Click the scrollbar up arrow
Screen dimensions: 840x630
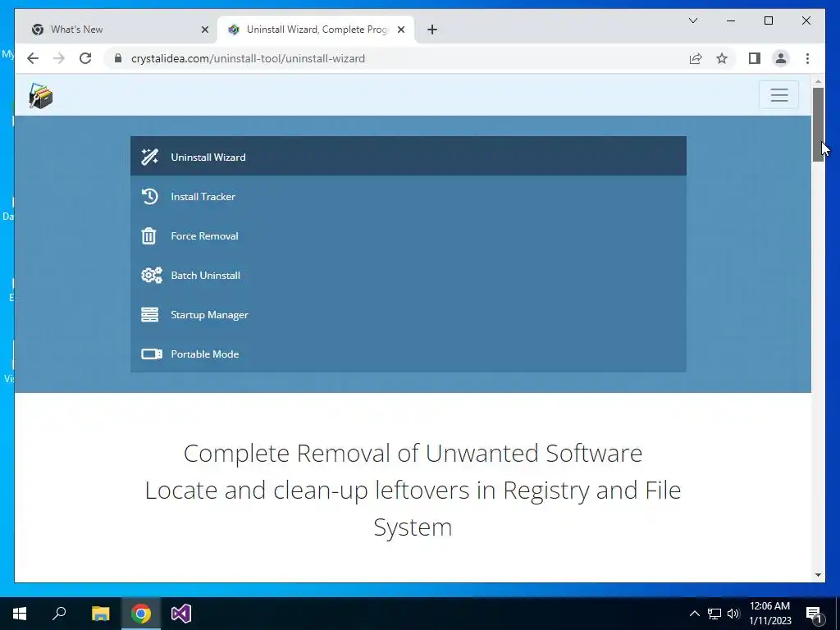click(818, 81)
